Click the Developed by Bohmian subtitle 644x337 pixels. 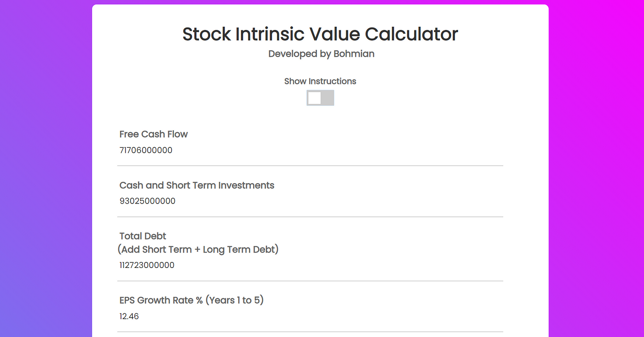(321, 54)
